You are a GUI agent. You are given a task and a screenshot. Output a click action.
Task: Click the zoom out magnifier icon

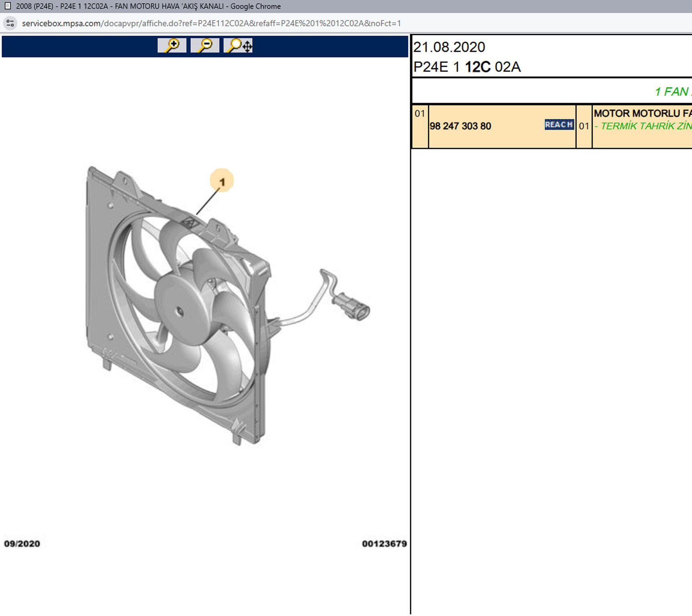click(x=205, y=45)
